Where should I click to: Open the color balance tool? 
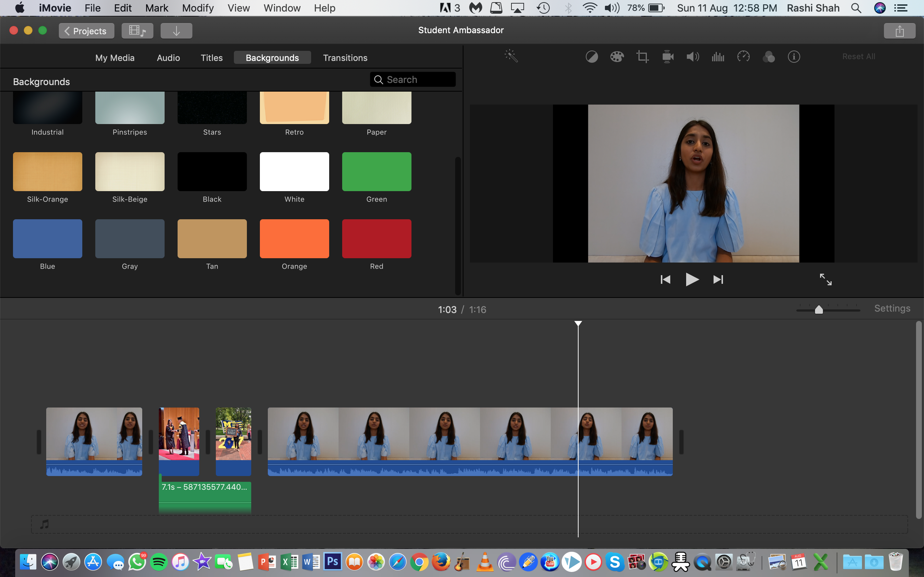(592, 57)
